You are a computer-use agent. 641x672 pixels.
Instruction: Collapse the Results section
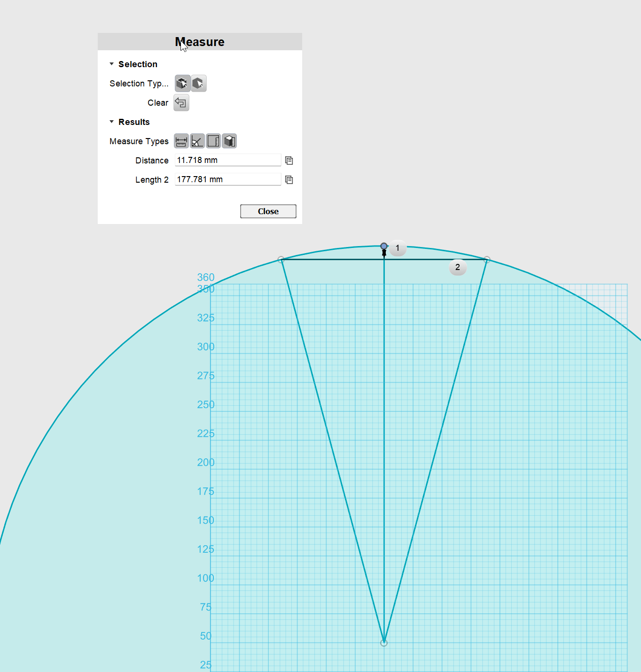point(112,122)
